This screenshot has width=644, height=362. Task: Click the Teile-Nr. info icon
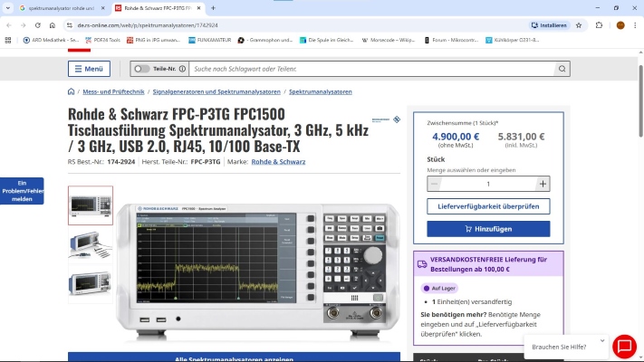pyautogui.click(x=182, y=69)
